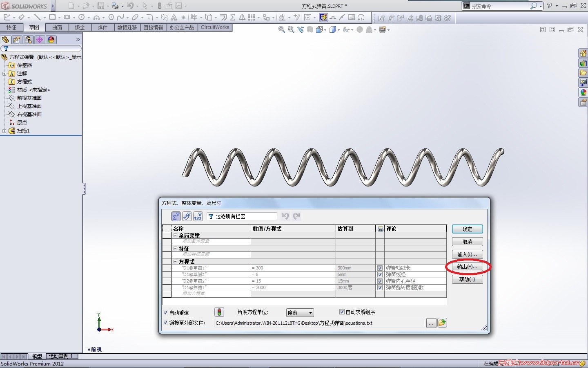588x368 pixels.
Task: Select the Spline sketch tool
Action: click(x=120, y=17)
